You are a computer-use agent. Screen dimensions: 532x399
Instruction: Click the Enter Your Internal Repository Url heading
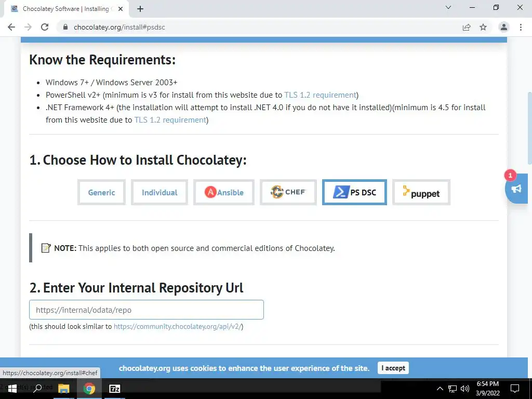tap(137, 288)
